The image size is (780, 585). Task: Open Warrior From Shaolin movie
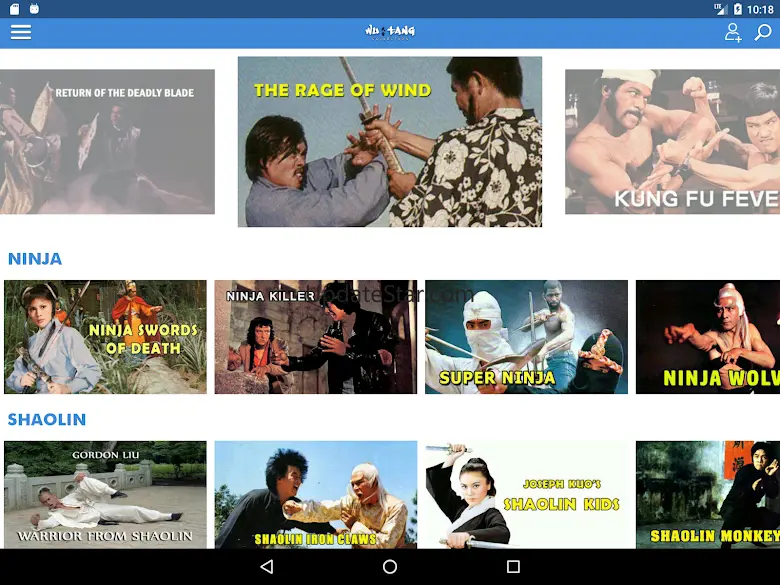(105, 495)
